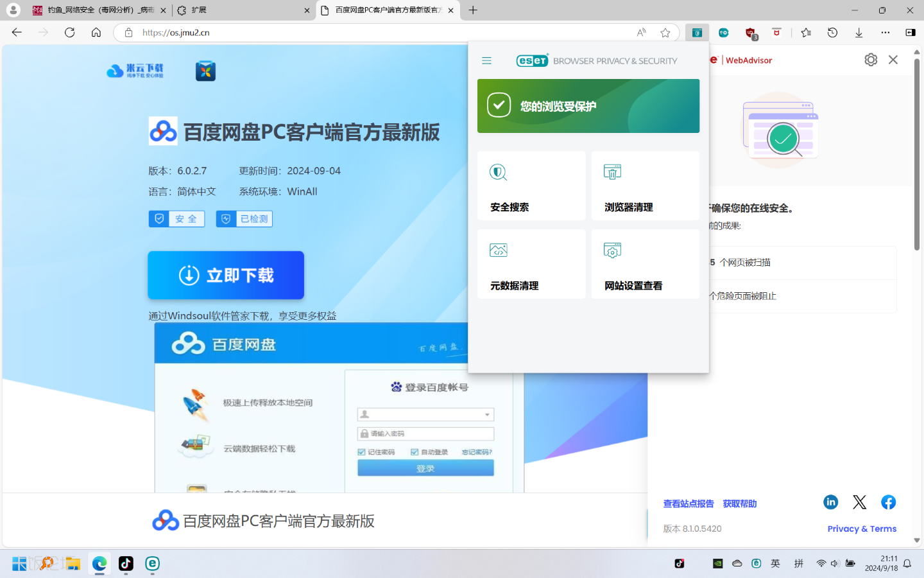Select the 百度网盘PC客户端 browser tab
This screenshot has height=578, width=924.
click(x=388, y=10)
